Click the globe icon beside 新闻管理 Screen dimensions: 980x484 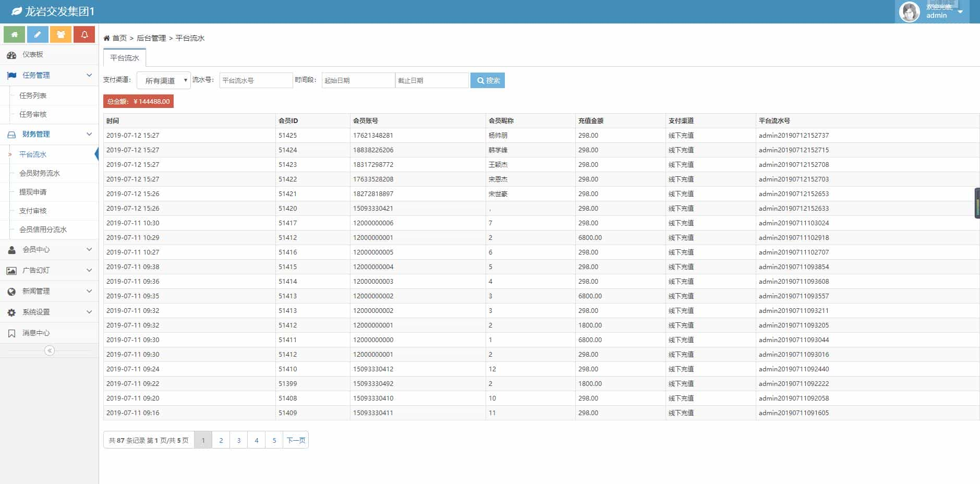coord(11,292)
